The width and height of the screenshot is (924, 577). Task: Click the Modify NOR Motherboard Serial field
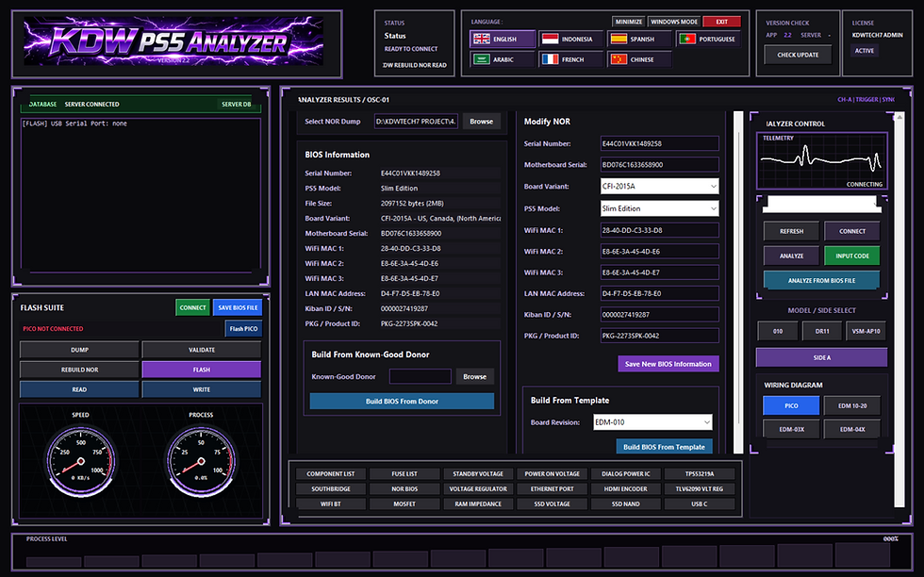click(x=659, y=164)
